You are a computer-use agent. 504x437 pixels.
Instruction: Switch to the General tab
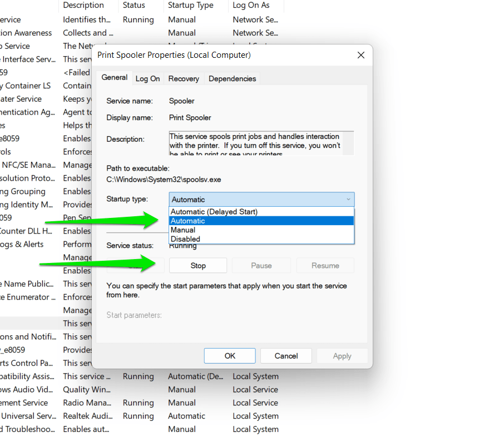click(x=115, y=78)
